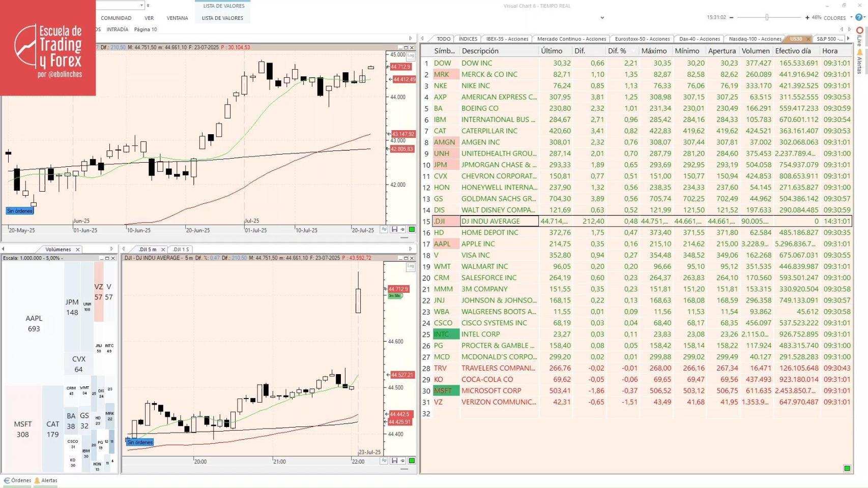Image resolution: width=868 pixels, height=488 pixels.
Task: Click the INTRADÍA workspace button
Action: [118, 29]
